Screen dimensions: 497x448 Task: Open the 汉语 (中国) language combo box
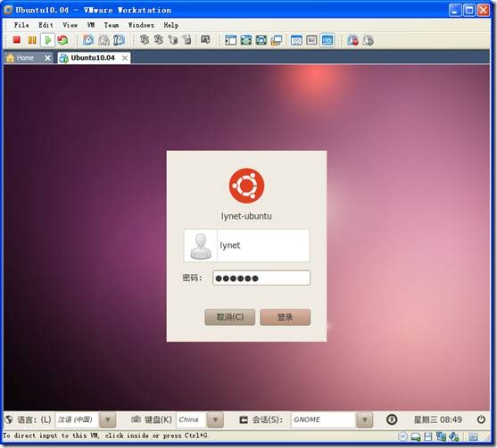[86, 419]
